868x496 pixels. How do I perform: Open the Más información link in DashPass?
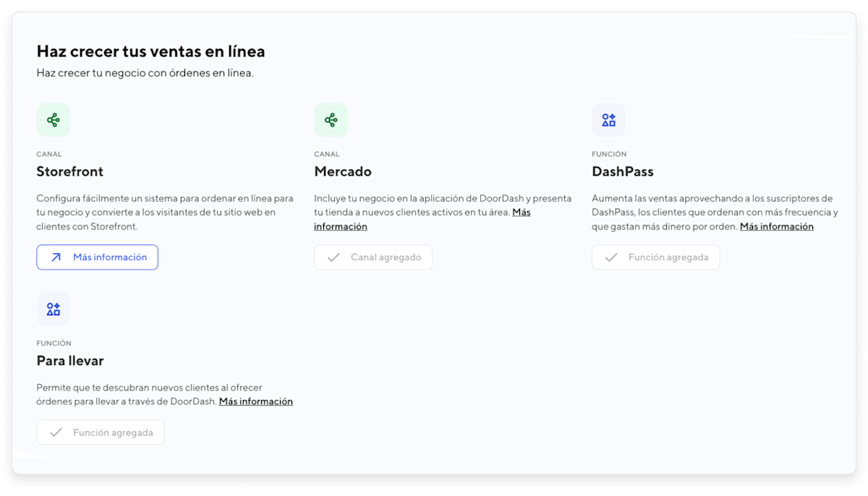click(777, 226)
